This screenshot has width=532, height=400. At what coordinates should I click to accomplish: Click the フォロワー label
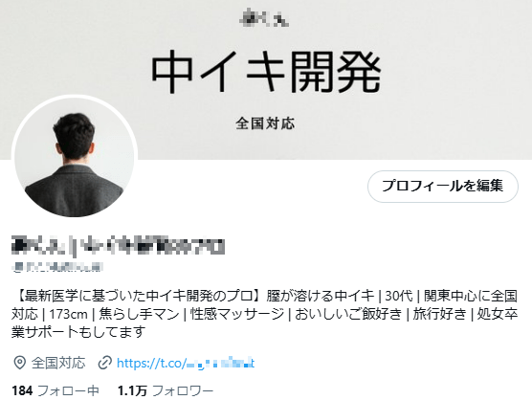[183, 390]
